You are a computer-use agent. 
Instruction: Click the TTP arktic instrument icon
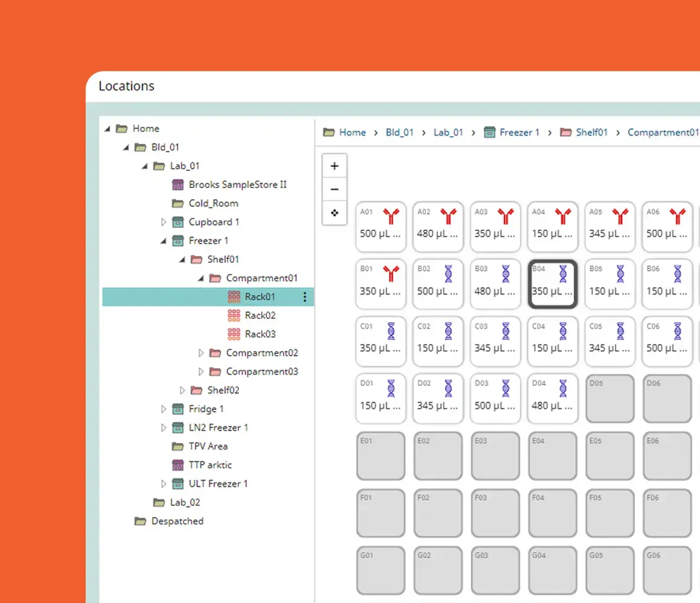pyautogui.click(x=177, y=465)
